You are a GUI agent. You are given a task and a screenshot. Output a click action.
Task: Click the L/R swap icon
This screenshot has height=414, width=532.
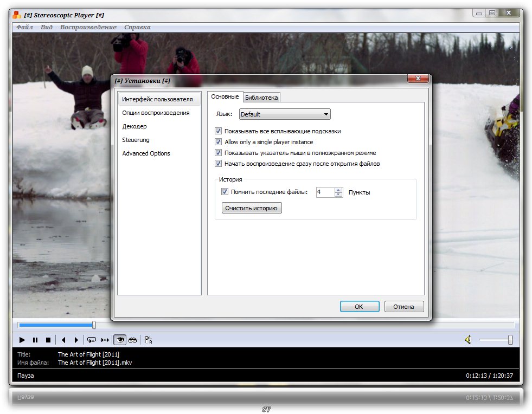[x=148, y=340]
